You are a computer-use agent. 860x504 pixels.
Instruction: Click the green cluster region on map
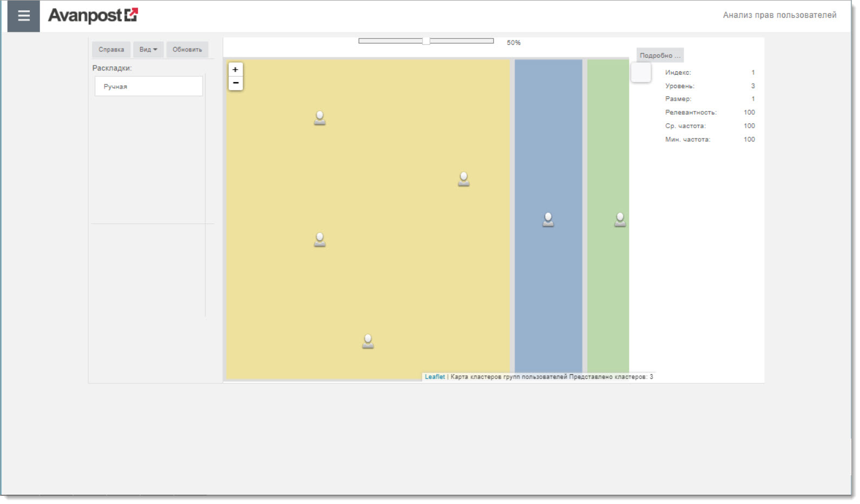coord(608,216)
